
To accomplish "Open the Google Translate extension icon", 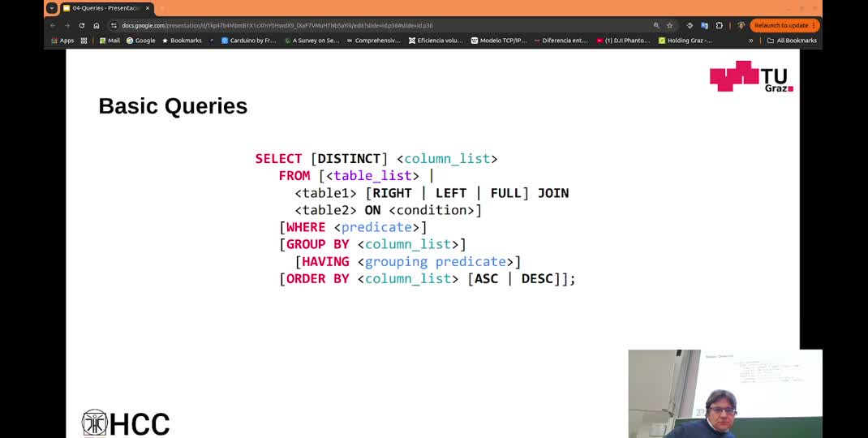I will (x=704, y=25).
